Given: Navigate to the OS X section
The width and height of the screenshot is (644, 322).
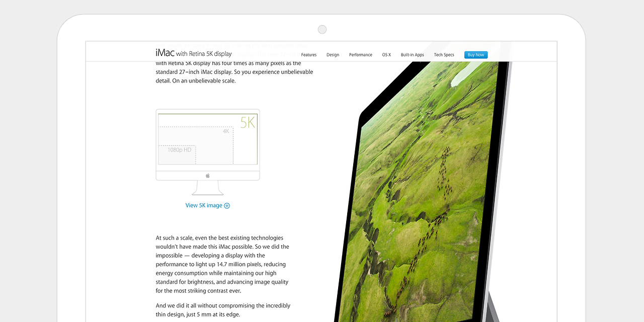Looking at the screenshot, I should click(386, 55).
